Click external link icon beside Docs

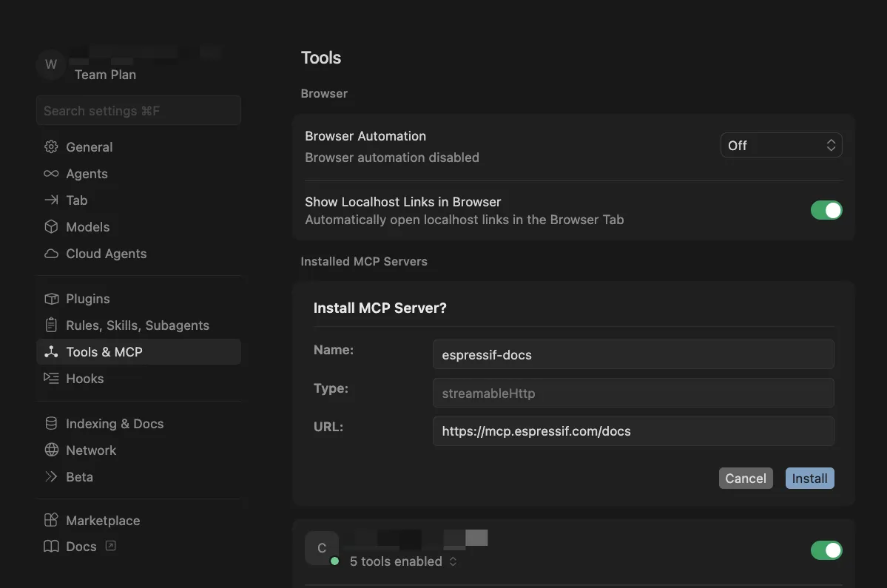[110, 546]
